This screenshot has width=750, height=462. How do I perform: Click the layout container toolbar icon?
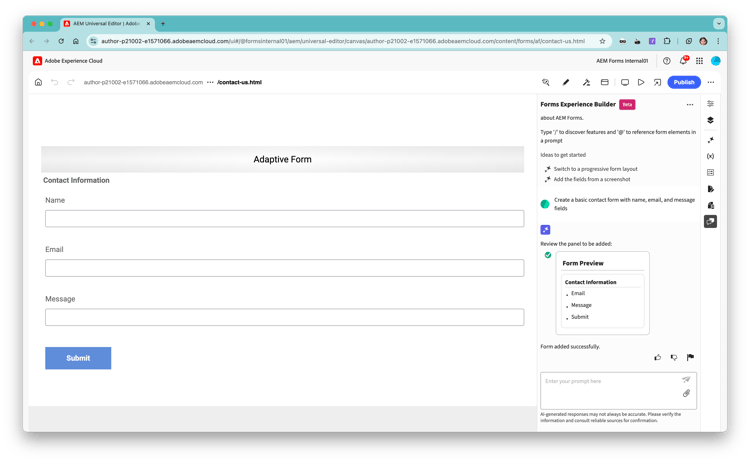(605, 82)
